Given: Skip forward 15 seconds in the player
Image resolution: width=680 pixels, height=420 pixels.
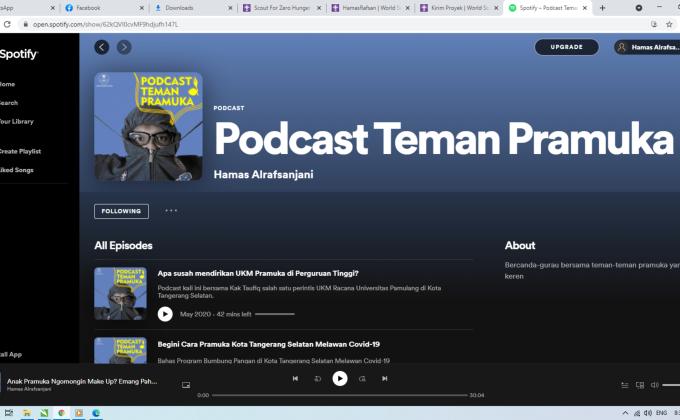Looking at the screenshot, I should click(362, 378).
